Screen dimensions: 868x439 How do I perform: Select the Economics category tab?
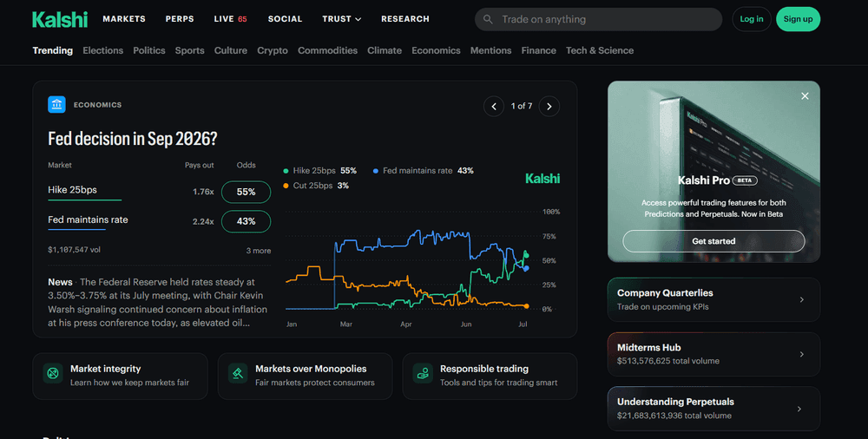(x=437, y=50)
